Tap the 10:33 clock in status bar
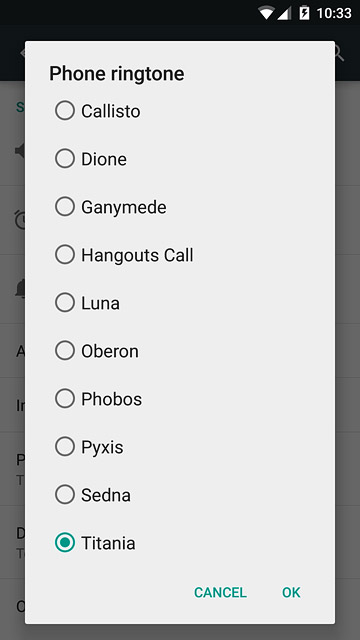Screen dimensions: 360x640 point(334,13)
